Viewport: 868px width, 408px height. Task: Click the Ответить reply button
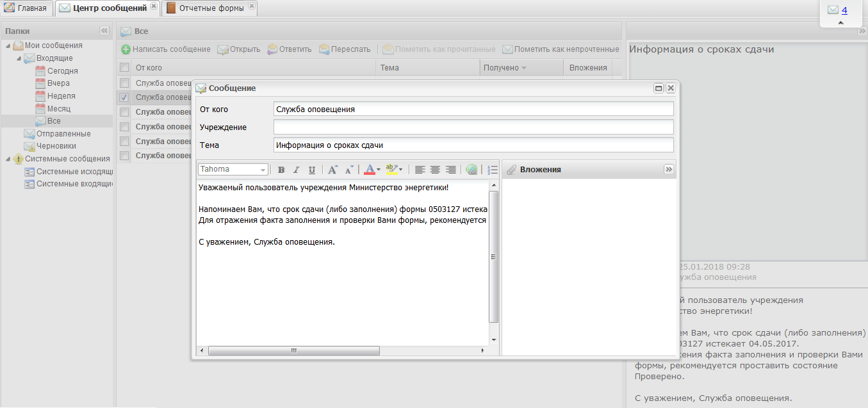(290, 49)
